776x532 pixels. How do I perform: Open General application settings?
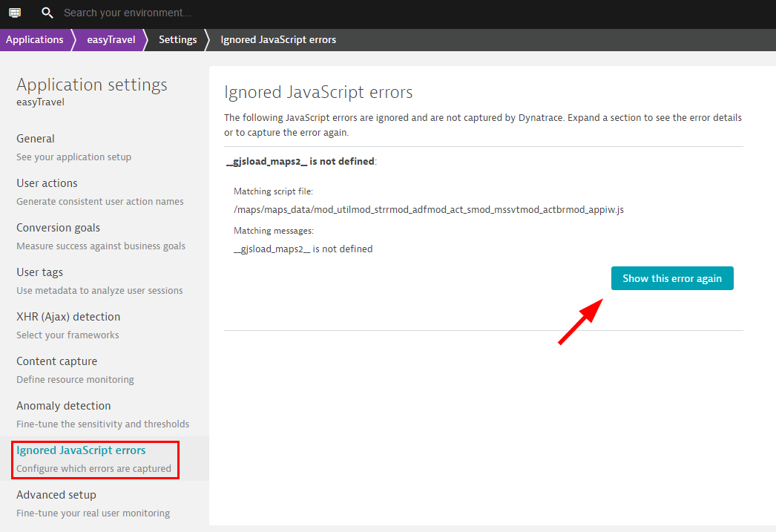pos(36,139)
